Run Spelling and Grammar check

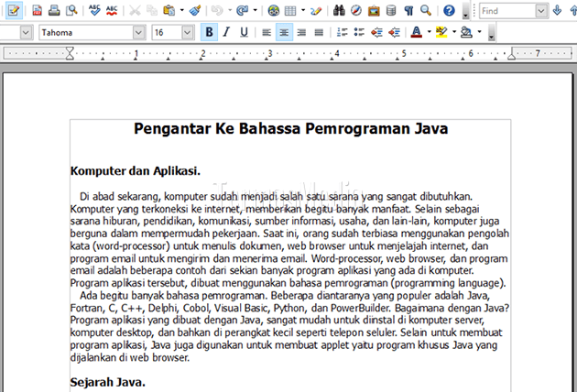pyautogui.click(x=94, y=11)
